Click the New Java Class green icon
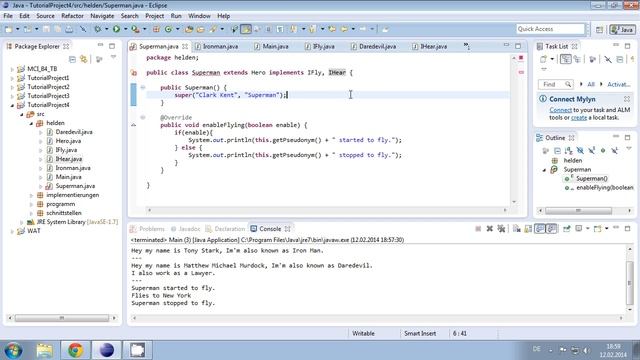The height and width of the screenshot is (360, 640). click(168, 29)
